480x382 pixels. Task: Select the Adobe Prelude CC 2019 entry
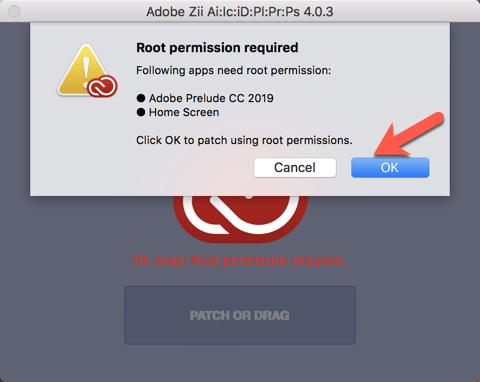click(x=211, y=98)
